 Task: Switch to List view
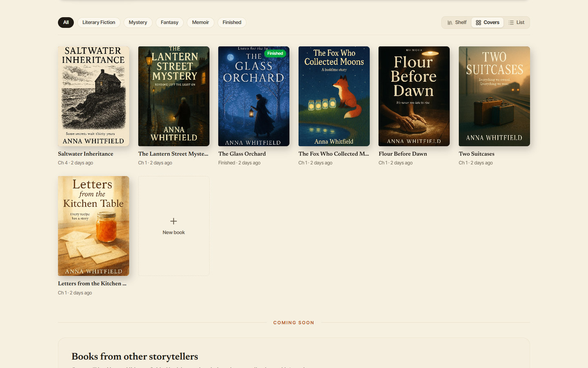[x=517, y=22]
